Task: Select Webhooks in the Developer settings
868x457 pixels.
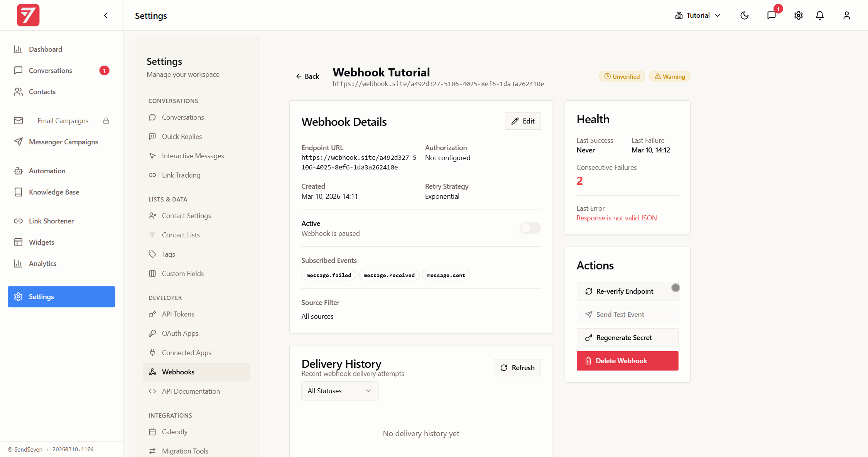Action: pos(196,372)
